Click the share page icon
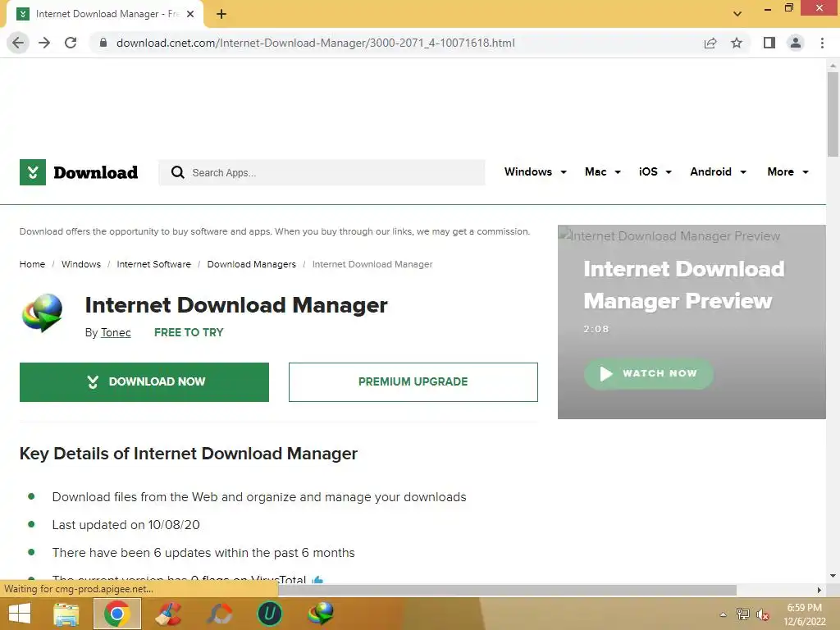Screen dimensions: 840x630 pos(710,43)
